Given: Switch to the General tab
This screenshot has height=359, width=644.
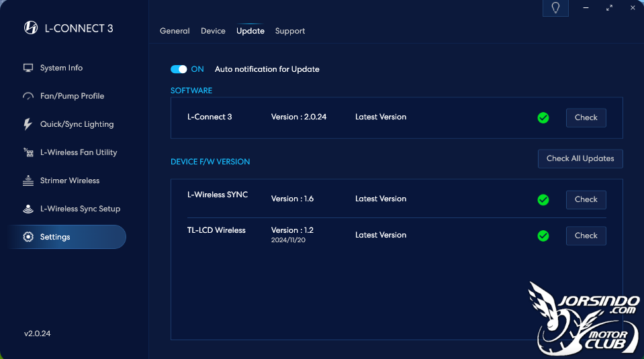Looking at the screenshot, I should click(x=175, y=31).
